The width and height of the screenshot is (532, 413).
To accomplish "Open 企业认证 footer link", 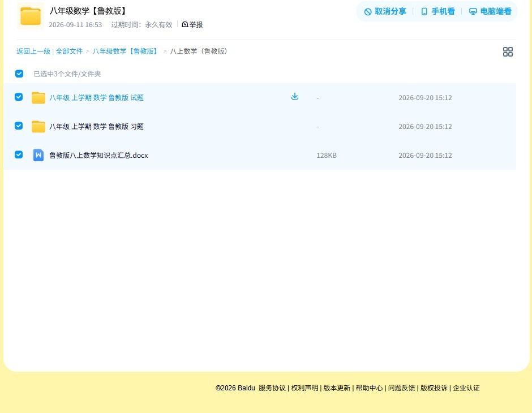I will [x=466, y=388].
